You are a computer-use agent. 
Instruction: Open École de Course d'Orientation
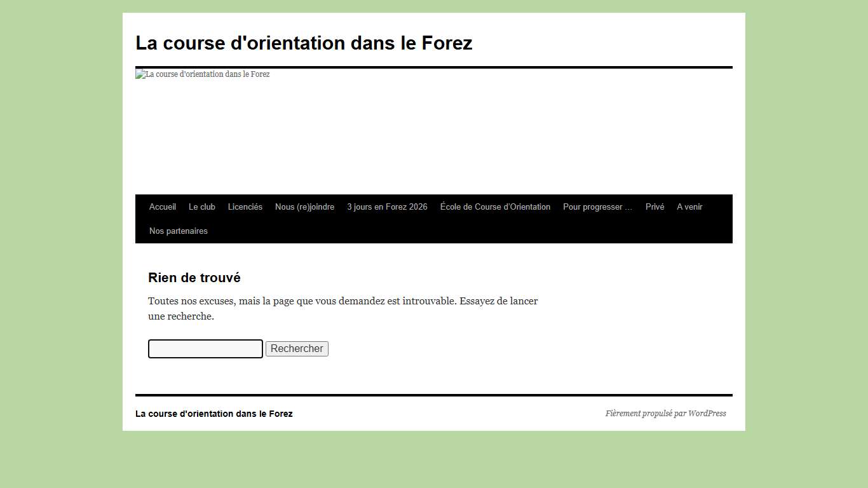[495, 207]
